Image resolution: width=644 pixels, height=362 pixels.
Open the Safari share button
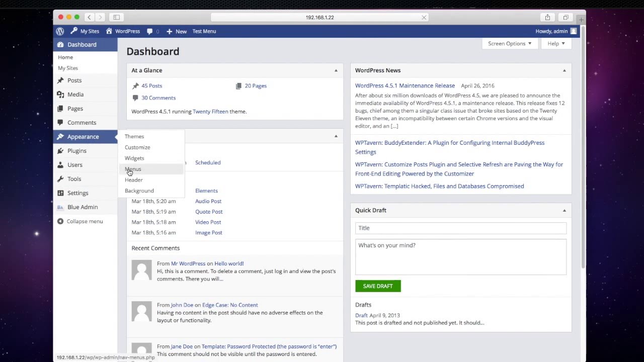tap(547, 17)
